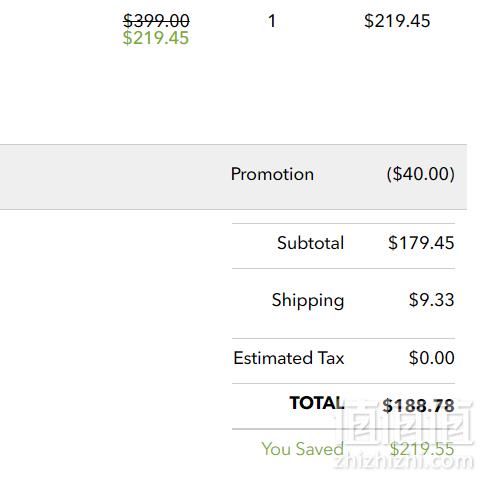
Task: Click the strikethrough $399.00 original price
Action: click(x=156, y=21)
